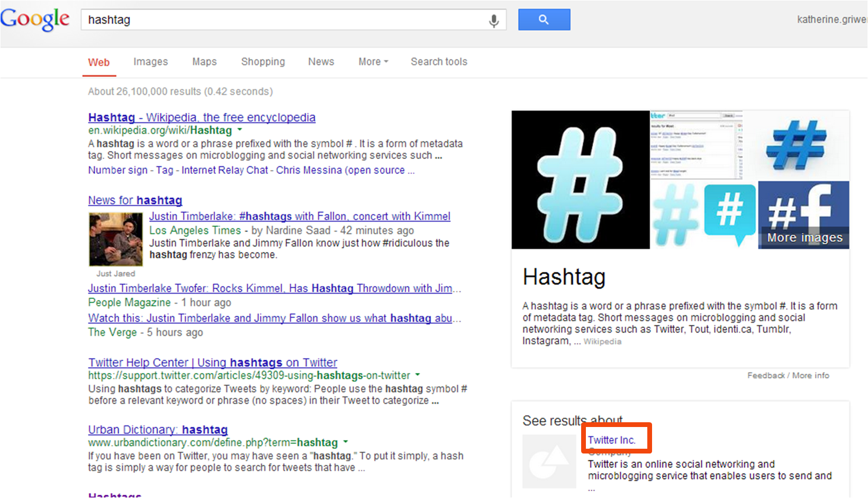The height and width of the screenshot is (498, 868).
Task: Open Search tools
Action: [x=439, y=61]
